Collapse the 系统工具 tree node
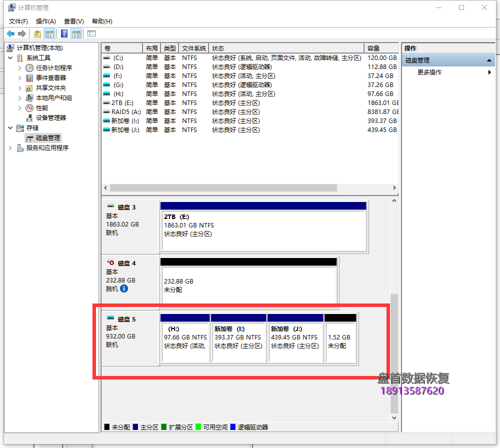The image size is (500, 448). 10,57
